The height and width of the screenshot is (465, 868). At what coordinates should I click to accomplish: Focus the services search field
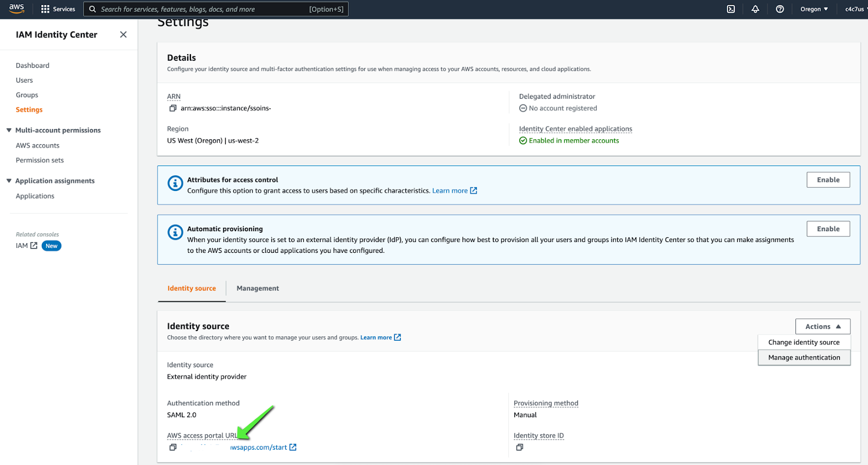pos(216,9)
